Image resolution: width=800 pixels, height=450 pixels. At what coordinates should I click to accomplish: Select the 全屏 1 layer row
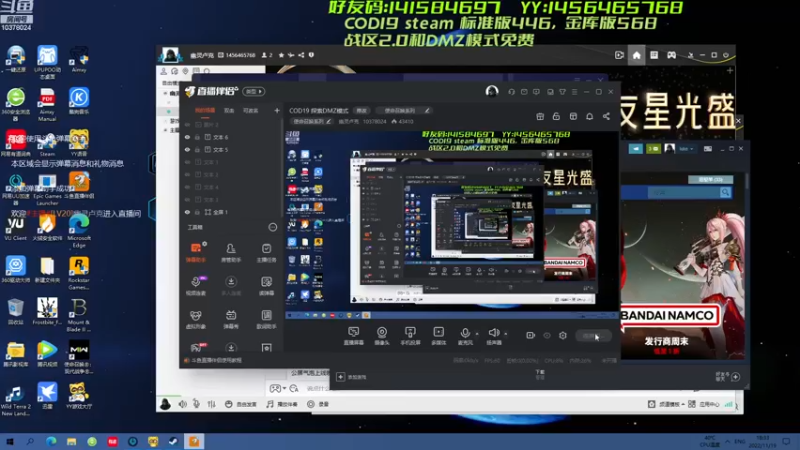(x=231, y=212)
